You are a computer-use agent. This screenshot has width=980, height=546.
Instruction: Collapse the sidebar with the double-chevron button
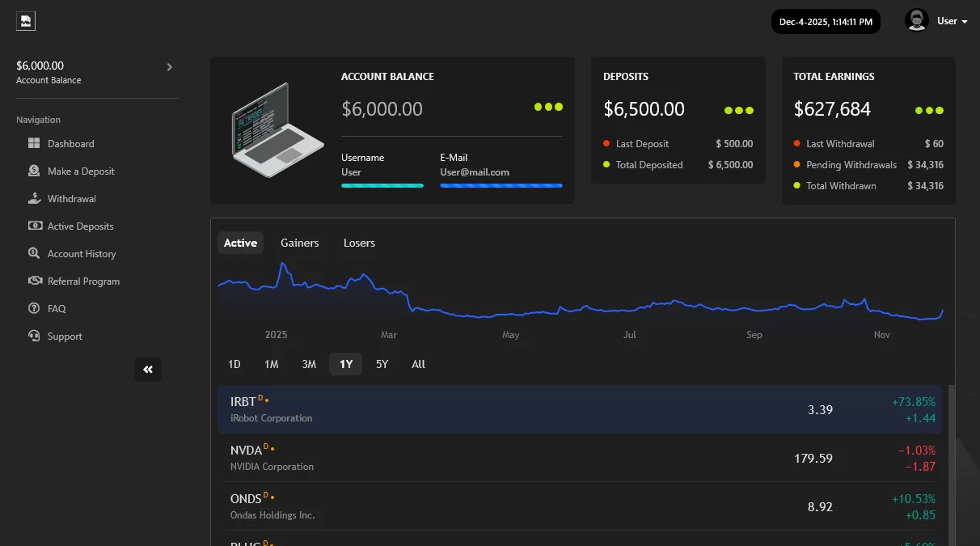(x=148, y=369)
